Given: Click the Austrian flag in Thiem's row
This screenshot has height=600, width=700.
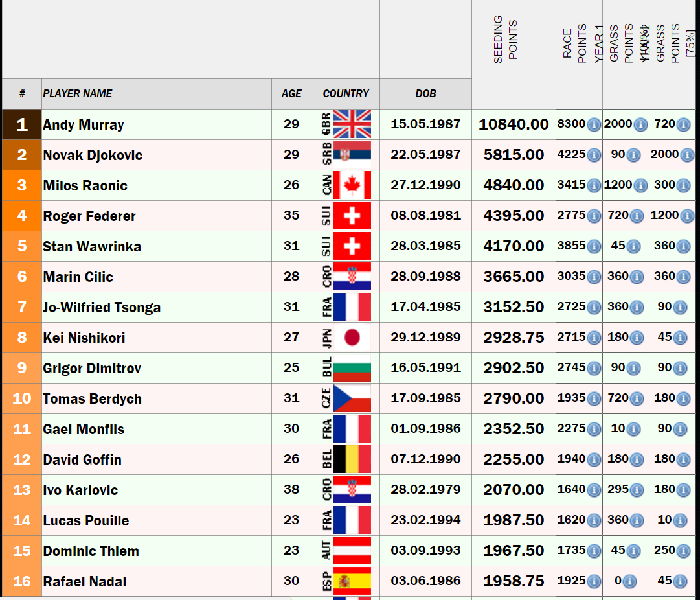Looking at the screenshot, I should 352,550.
